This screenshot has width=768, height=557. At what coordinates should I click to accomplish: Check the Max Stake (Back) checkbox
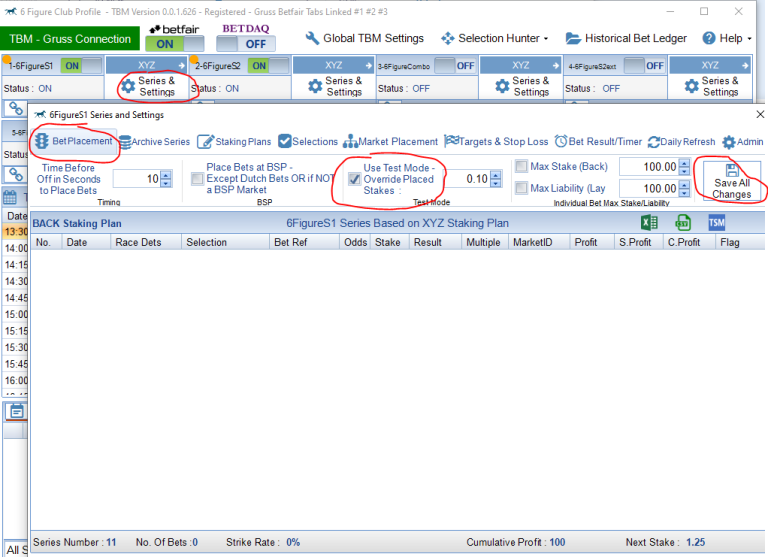click(521, 166)
